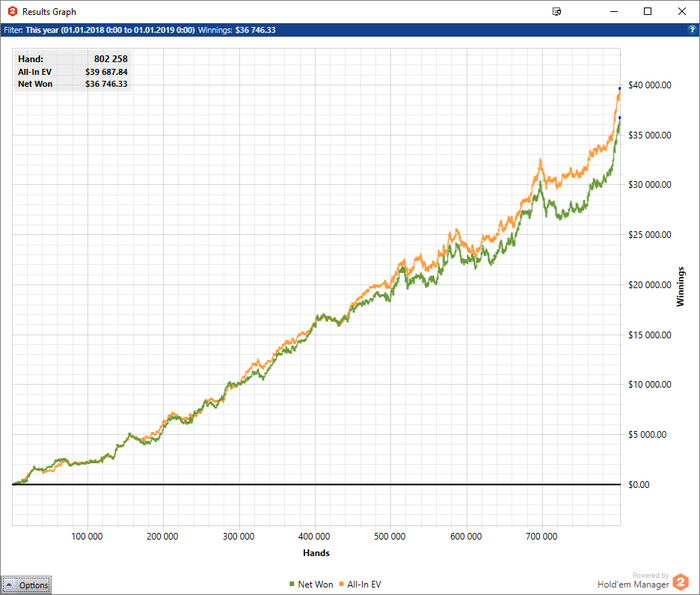Click the Hands x-axis title
The height and width of the screenshot is (595, 700).
[316, 553]
